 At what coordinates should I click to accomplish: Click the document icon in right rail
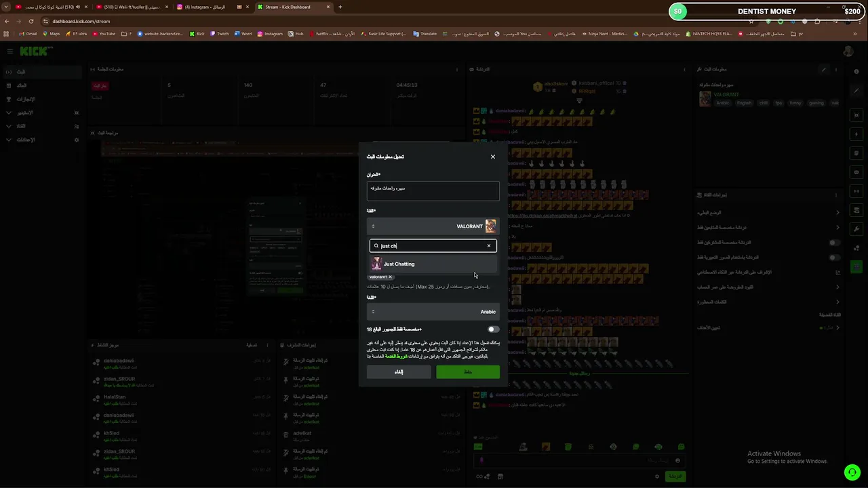pyautogui.click(x=857, y=153)
